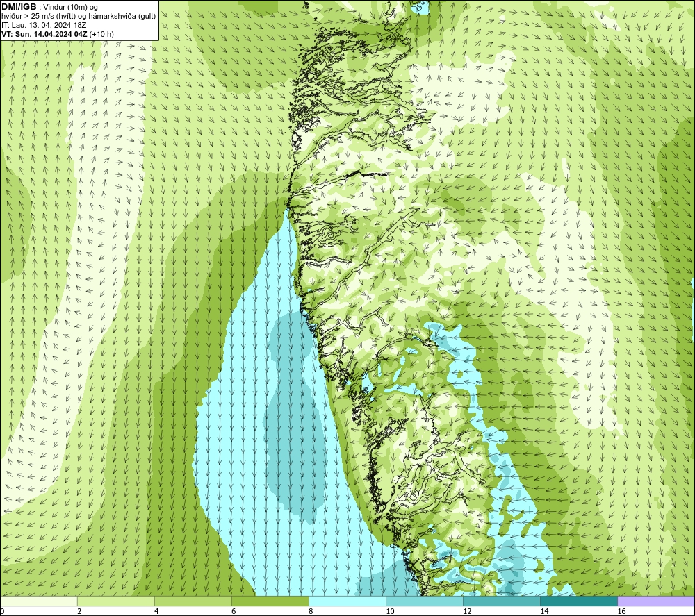Click the scale label '0'
This screenshot has width=695, height=616.
(2, 612)
